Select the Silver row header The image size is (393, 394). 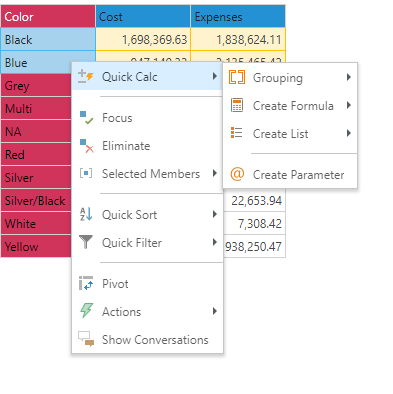pyautogui.click(x=36, y=178)
